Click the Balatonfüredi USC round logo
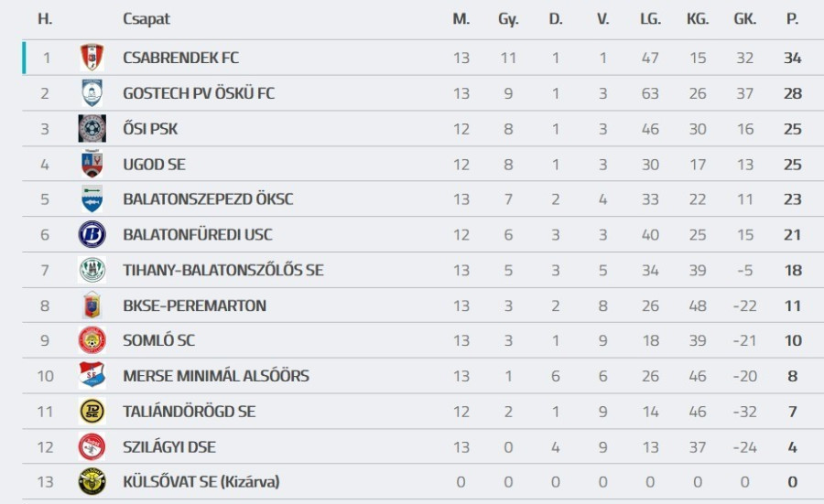This screenshot has height=504, width=824. pos(92,234)
